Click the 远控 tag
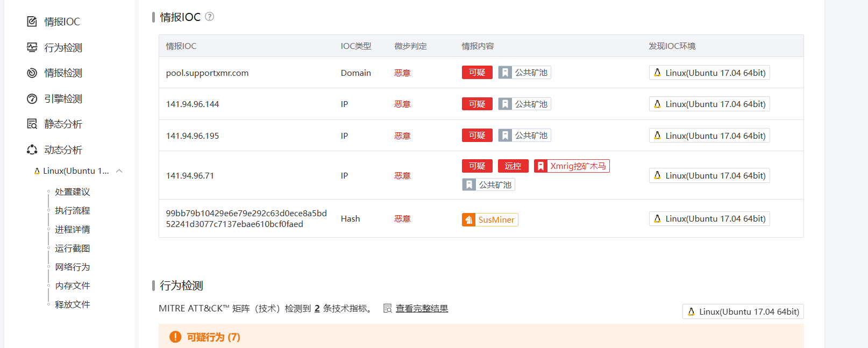 click(513, 166)
